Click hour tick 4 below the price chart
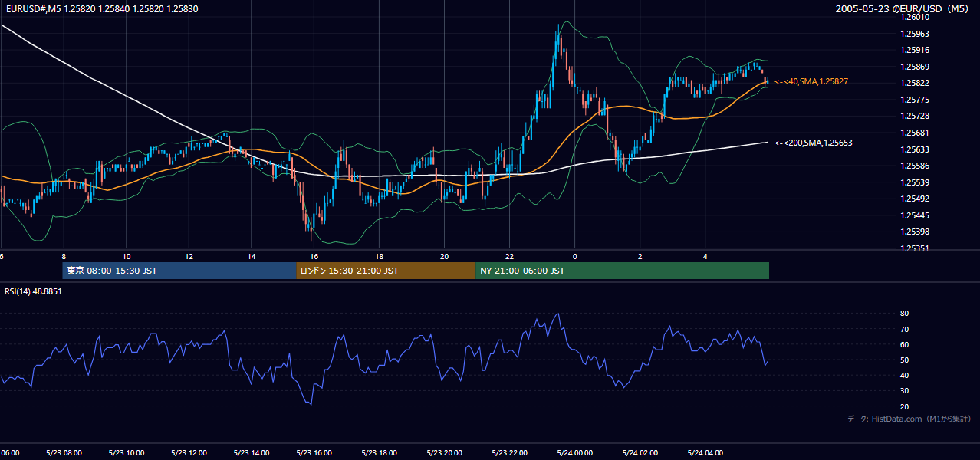980x460 pixels. 705,256
